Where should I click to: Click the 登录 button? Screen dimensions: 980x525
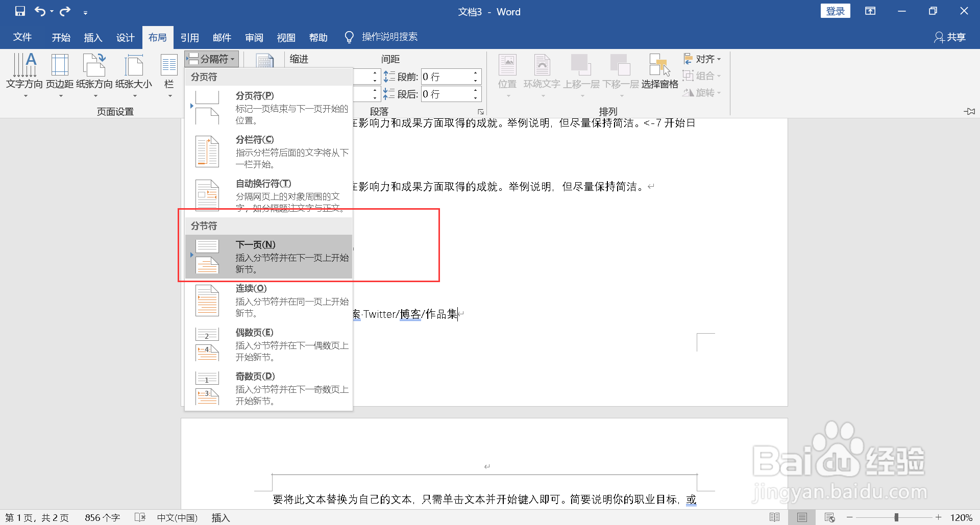(x=835, y=10)
